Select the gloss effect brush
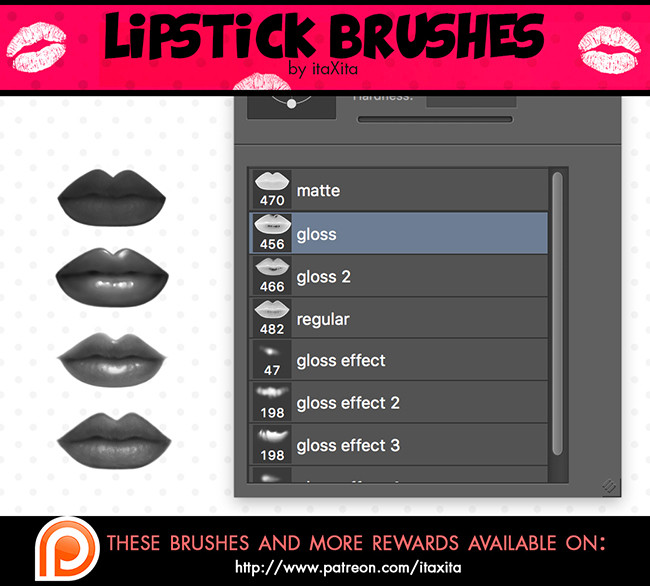This screenshot has height=586, width=650. [x=399, y=360]
